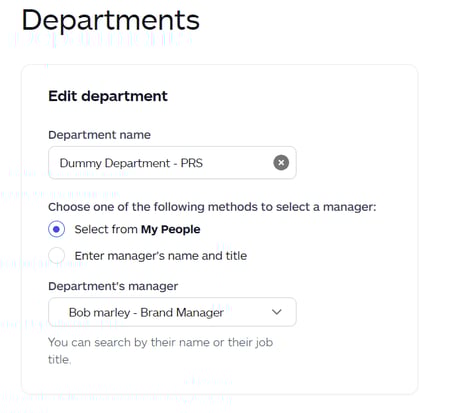Select the "Select from My People" radio button
The image size is (456, 413).
pyautogui.click(x=57, y=229)
